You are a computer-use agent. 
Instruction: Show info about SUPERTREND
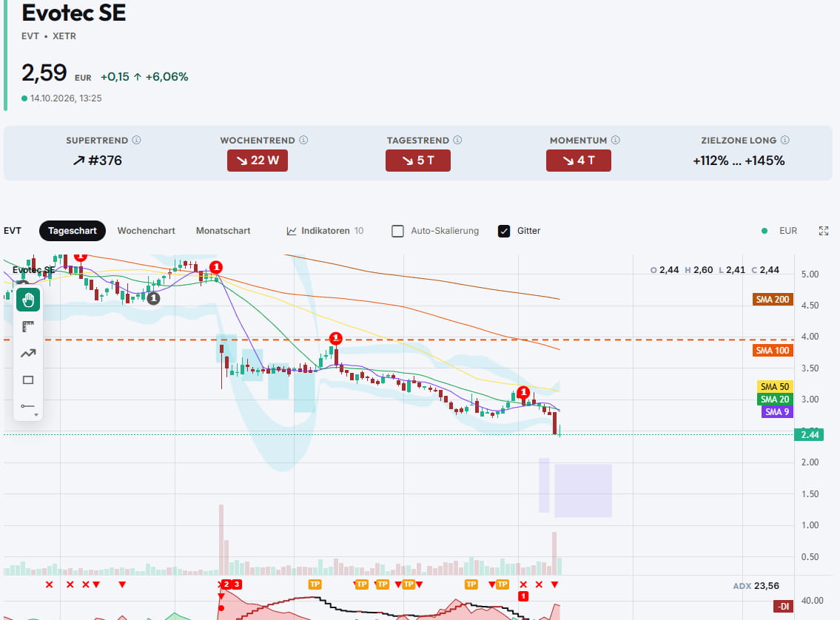[137, 140]
